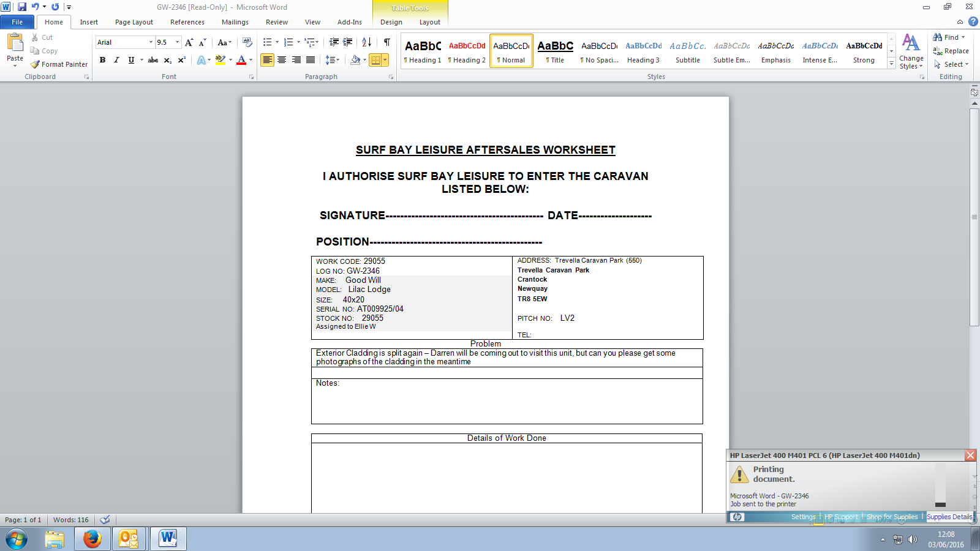Switch to Page Layout tab
This screenshot has height=551, width=980.
tap(134, 22)
